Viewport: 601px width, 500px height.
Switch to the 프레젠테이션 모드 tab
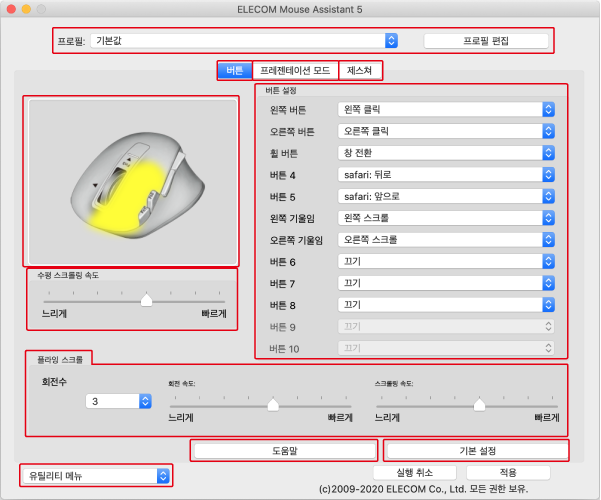[295, 71]
